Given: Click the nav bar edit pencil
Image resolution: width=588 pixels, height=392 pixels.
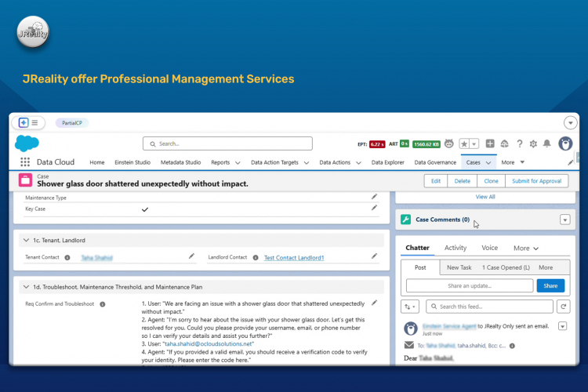Looking at the screenshot, I should pyautogui.click(x=570, y=162).
